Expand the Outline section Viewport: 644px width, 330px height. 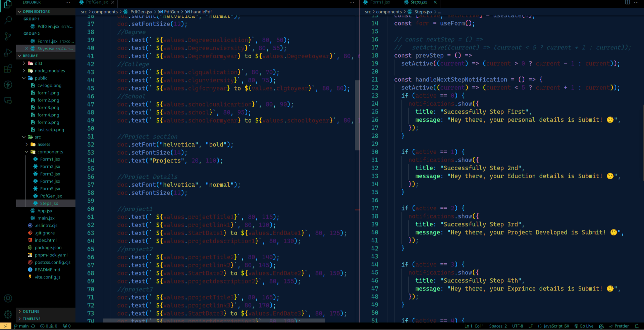[x=46, y=312]
